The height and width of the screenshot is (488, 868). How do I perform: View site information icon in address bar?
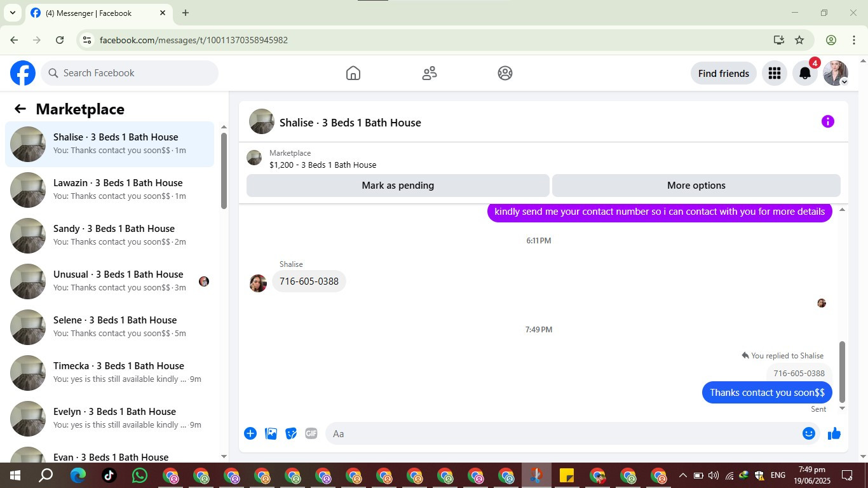87,40
